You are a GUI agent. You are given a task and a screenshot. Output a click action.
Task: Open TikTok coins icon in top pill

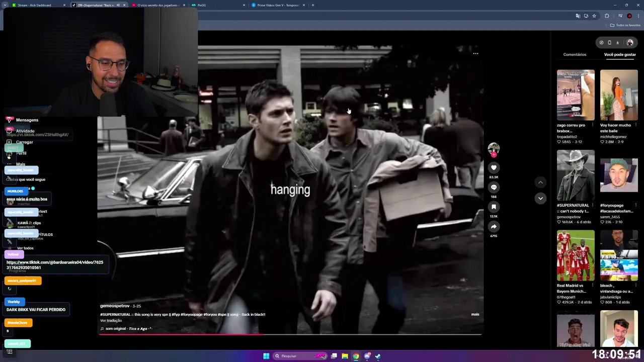[601, 43]
